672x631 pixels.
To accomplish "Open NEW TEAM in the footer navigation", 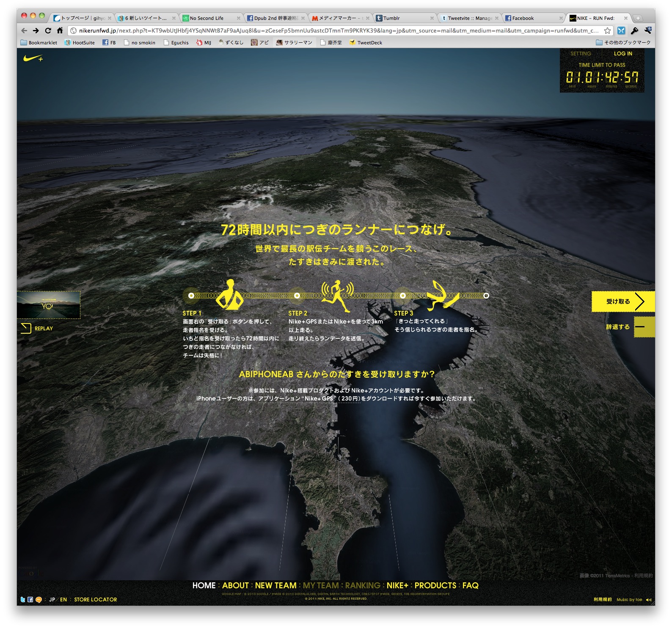I will click(276, 585).
